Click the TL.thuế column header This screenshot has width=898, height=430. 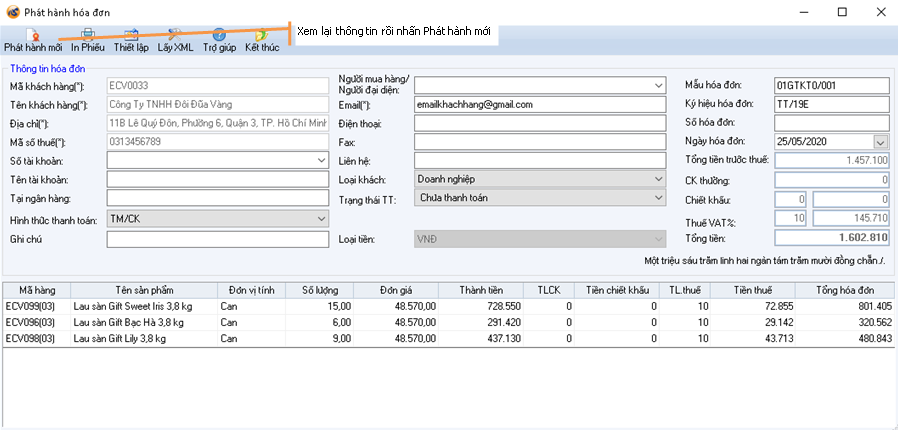pos(685,290)
